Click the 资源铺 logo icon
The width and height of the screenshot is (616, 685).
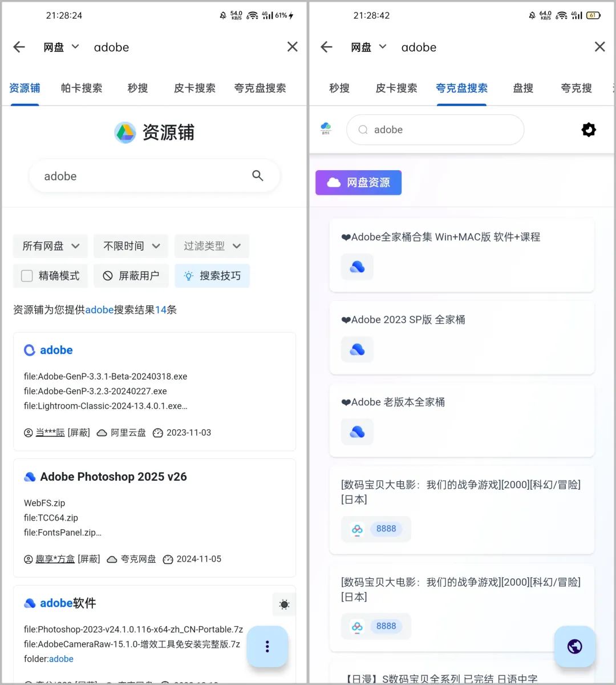tap(125, 132)
